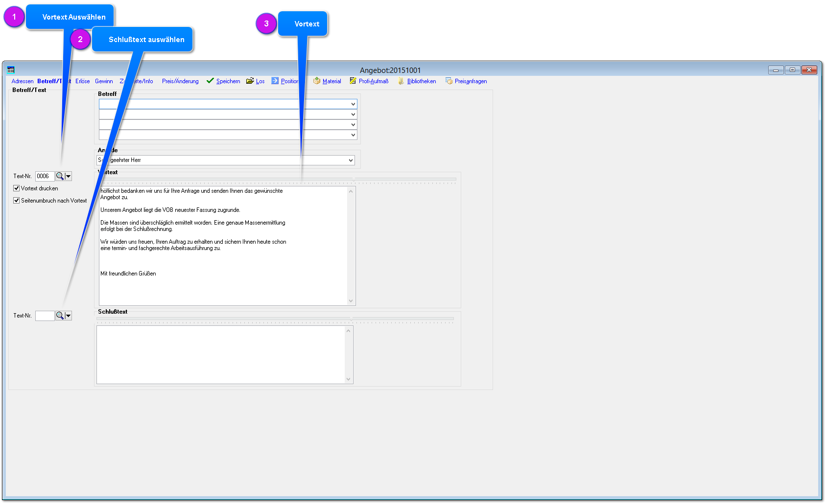826x504 pixels.
Task: Click the Vortext scrollbar down arrow
Action: [x=351, y=300]
